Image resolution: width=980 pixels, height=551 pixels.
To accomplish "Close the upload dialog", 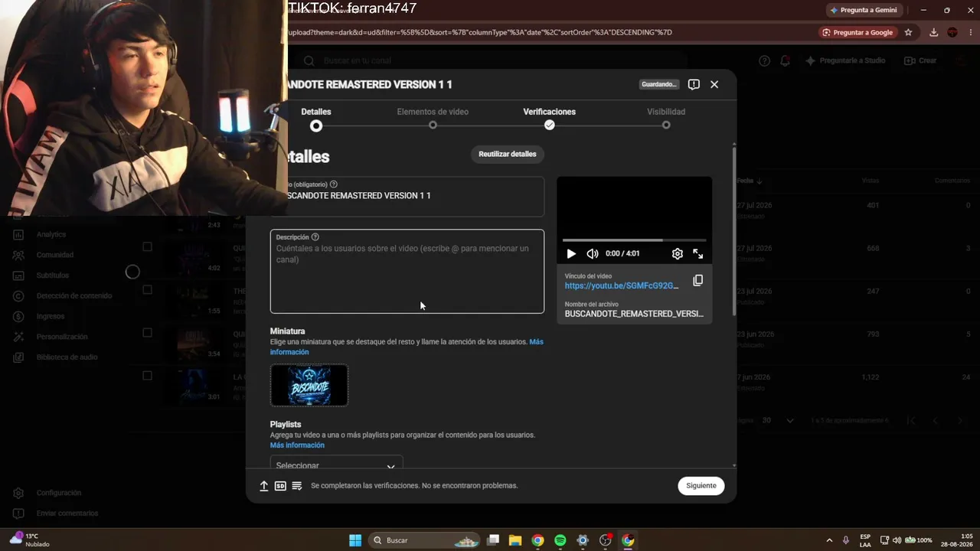I will tap(714, 84).
